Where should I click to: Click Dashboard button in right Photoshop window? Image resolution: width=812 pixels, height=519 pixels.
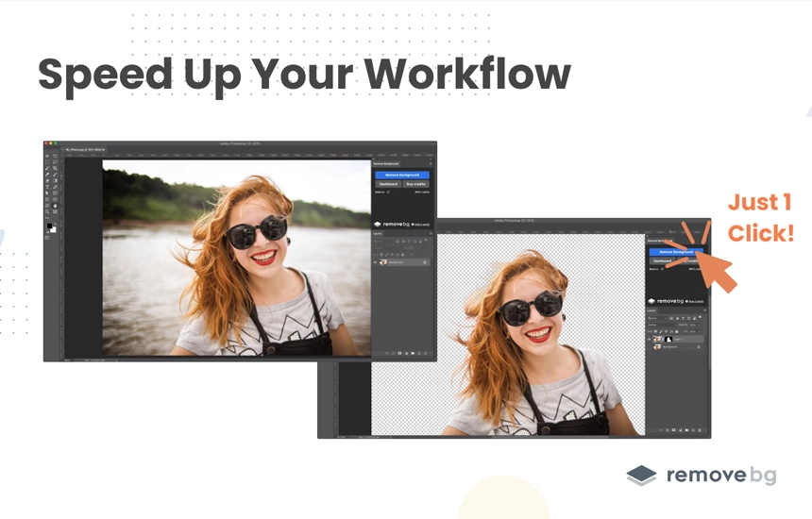pos(662,260)
